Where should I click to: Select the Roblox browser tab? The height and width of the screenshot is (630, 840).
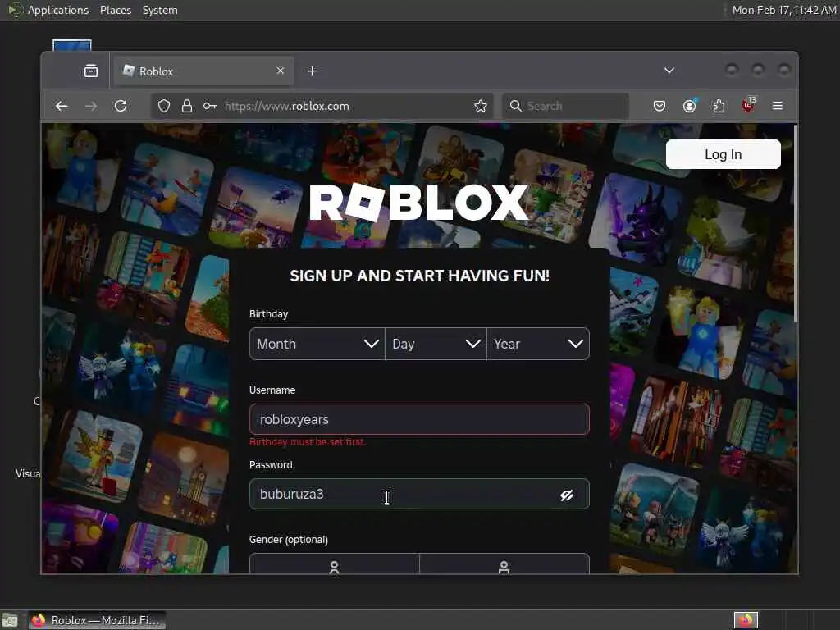click(x=203, y=71)
